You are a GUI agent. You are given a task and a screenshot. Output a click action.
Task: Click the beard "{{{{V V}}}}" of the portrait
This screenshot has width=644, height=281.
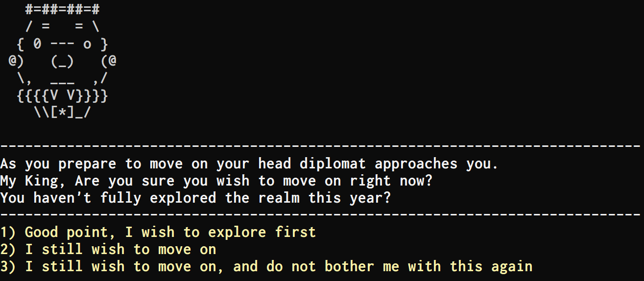(62, 95)
